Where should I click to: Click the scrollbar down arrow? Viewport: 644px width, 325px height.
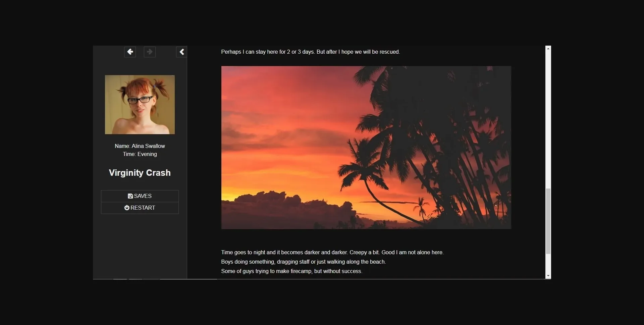[548, 276]
